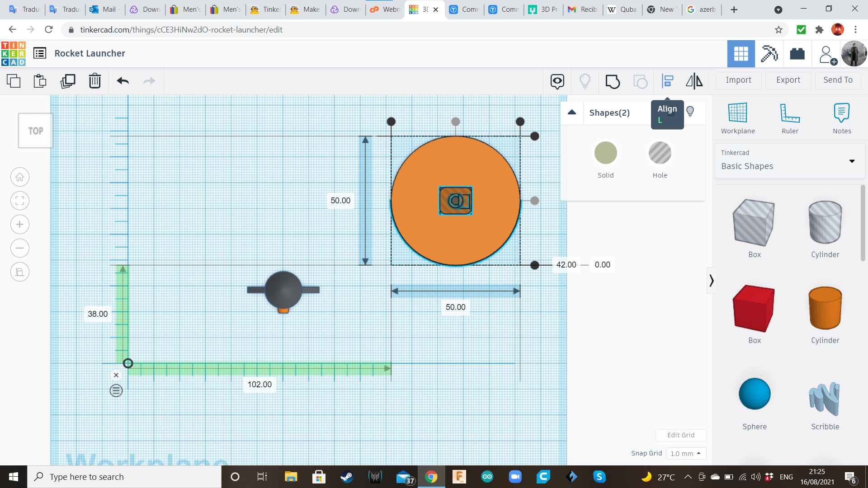This screenshot has width=868, height=488.
Task: Toggle the show all lightbulb icon
Action: [585, 81]
